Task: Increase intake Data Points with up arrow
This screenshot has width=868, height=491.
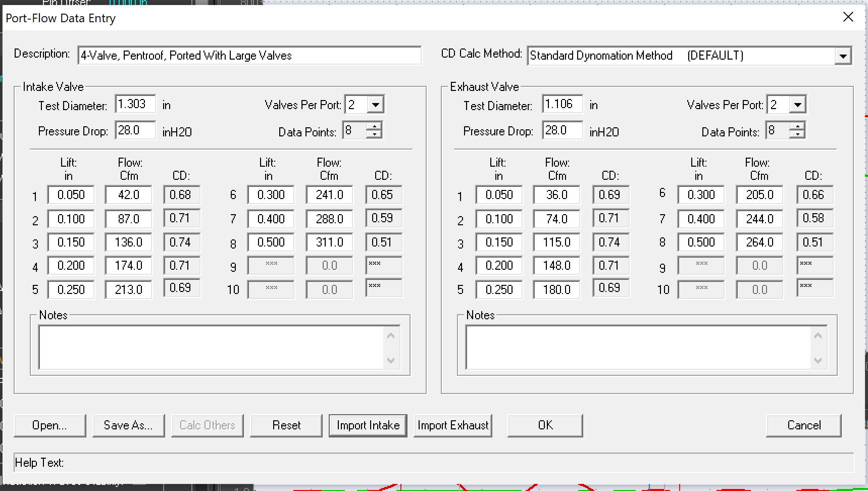Action: click(374, 127)
